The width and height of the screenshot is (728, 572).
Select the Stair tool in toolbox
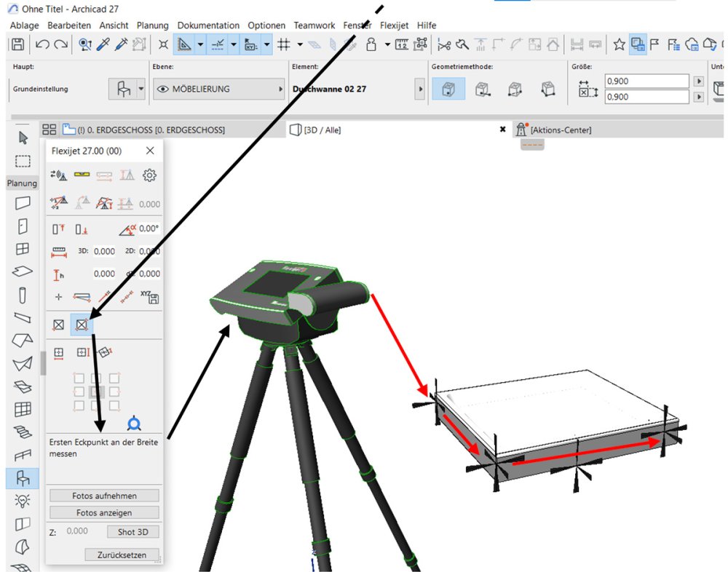click(23, 432)
